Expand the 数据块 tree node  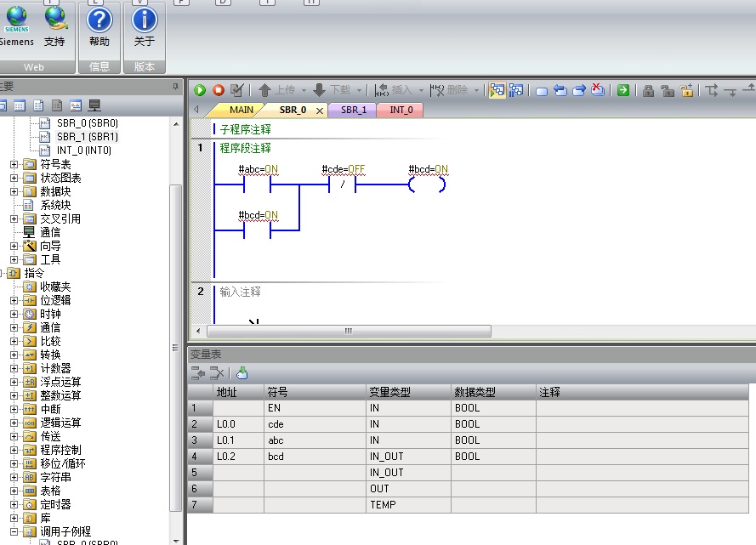coord(14,191)
